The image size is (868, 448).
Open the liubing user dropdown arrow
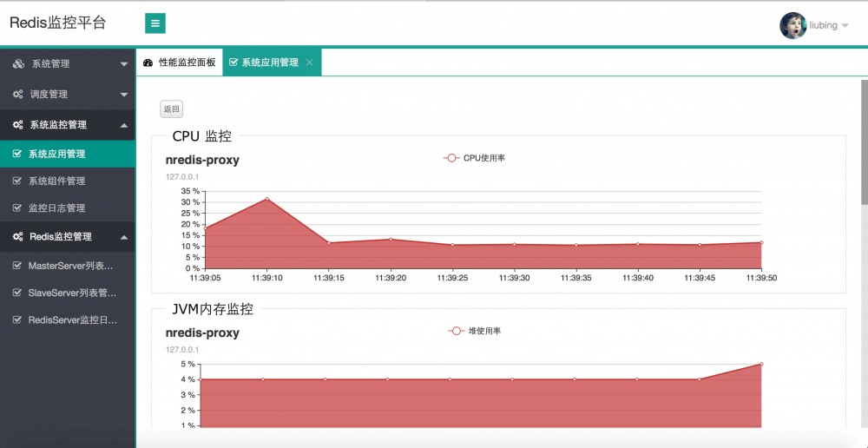click(845, 25)
